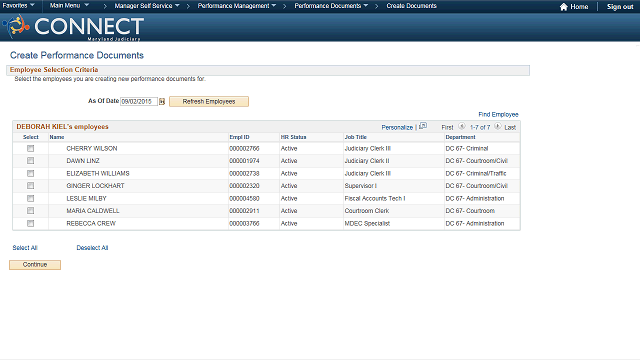Click the Select All link
Screen dimensions: 640x360
pos(24,248)
